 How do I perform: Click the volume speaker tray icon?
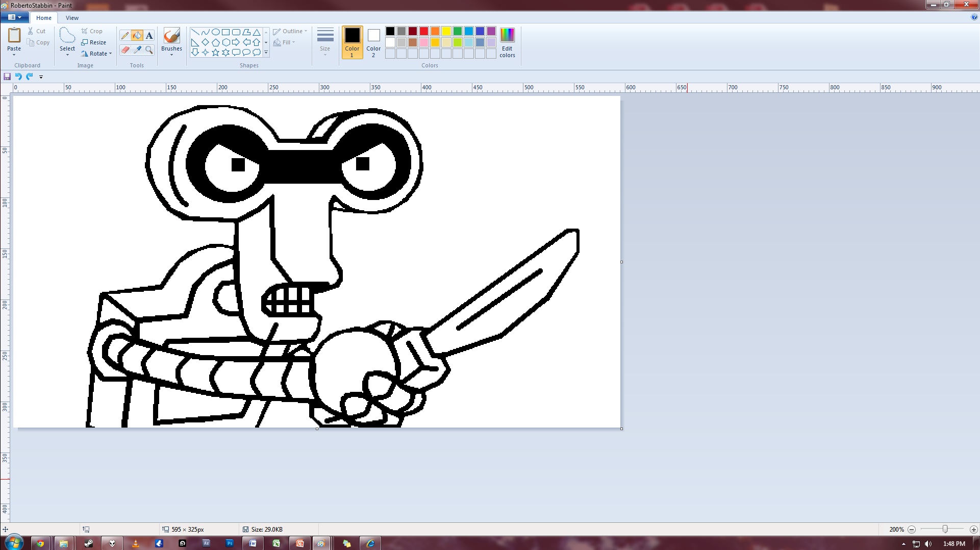928,544
